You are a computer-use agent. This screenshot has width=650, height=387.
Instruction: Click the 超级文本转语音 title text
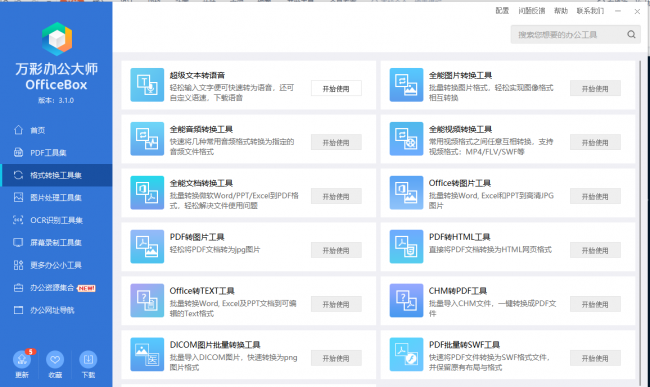(x=197, y=75)
